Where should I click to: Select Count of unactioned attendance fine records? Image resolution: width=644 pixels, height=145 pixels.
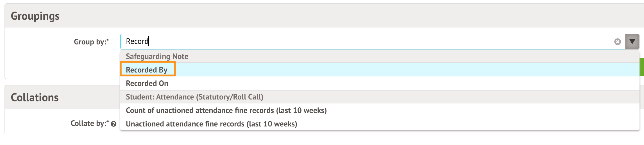(x=226, y=110)
